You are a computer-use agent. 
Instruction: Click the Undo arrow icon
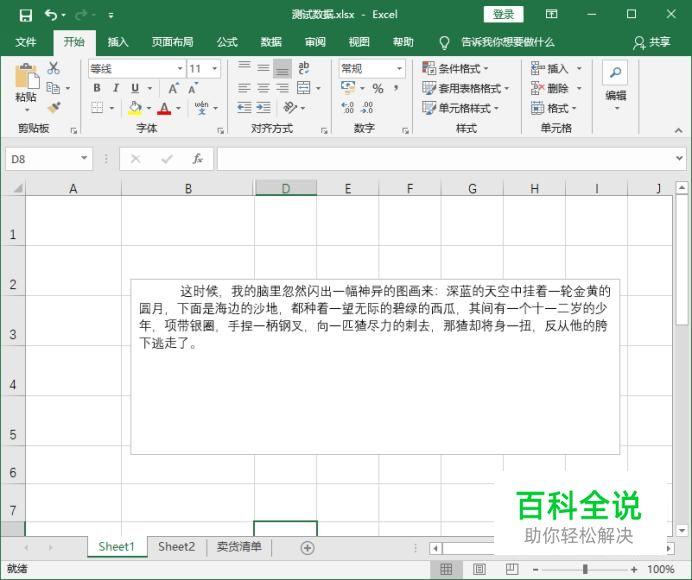(51, 15)
